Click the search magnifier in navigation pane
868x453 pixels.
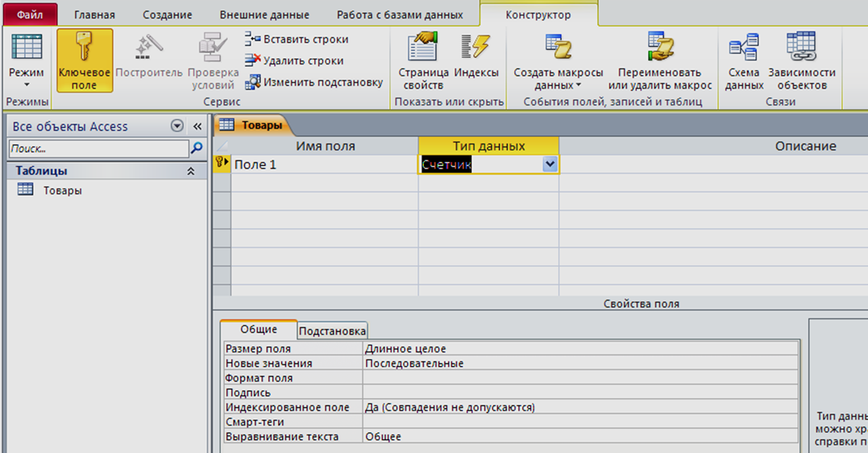pyautogui.click(x=197, y=148)
